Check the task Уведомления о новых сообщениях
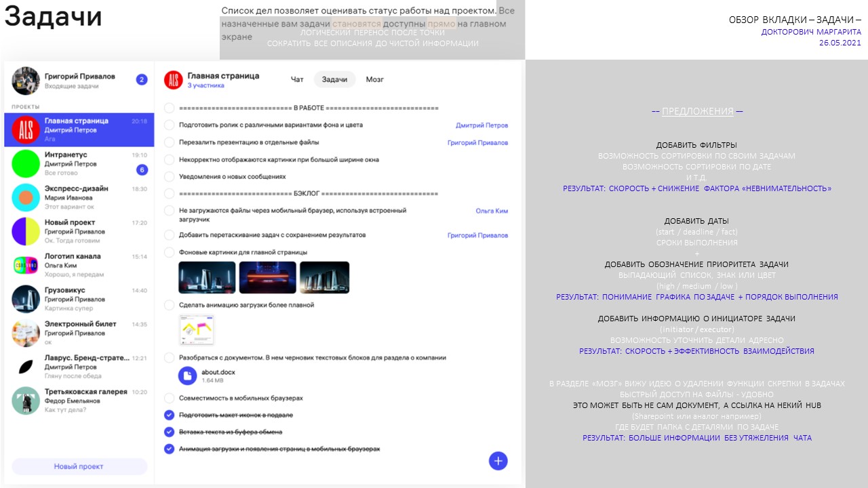This screenshot has width=868, height=488. [x=170, y=177]
